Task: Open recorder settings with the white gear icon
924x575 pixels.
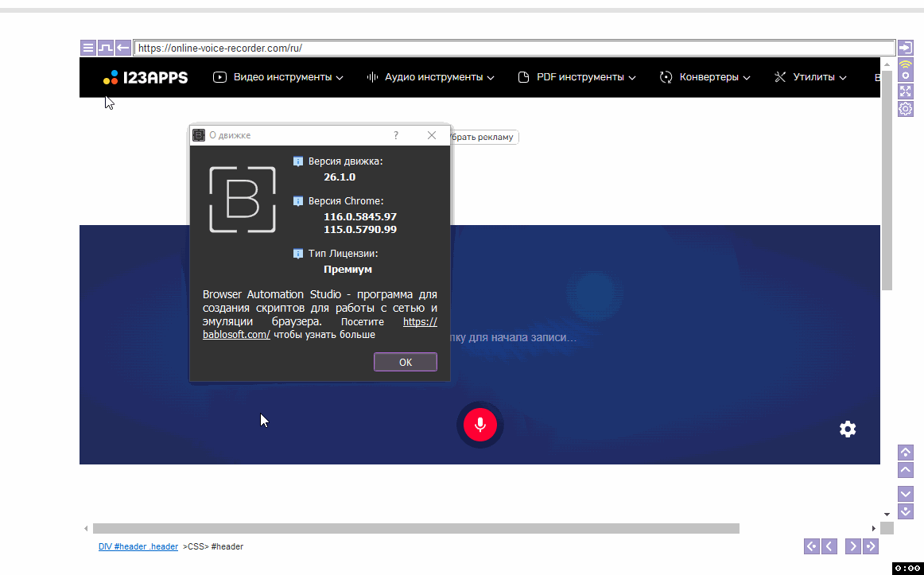Action: pos(848,429)
